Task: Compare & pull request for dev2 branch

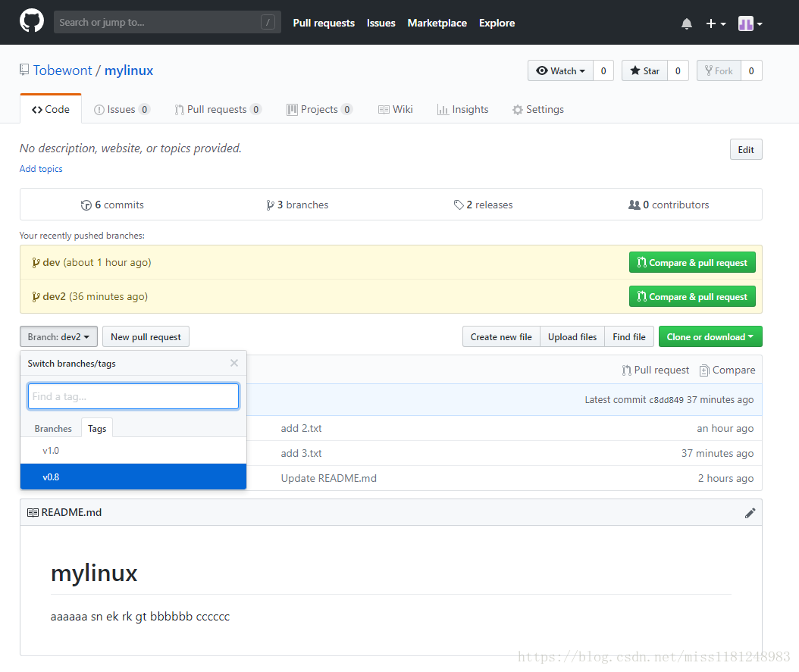Action: pos(692,297)
